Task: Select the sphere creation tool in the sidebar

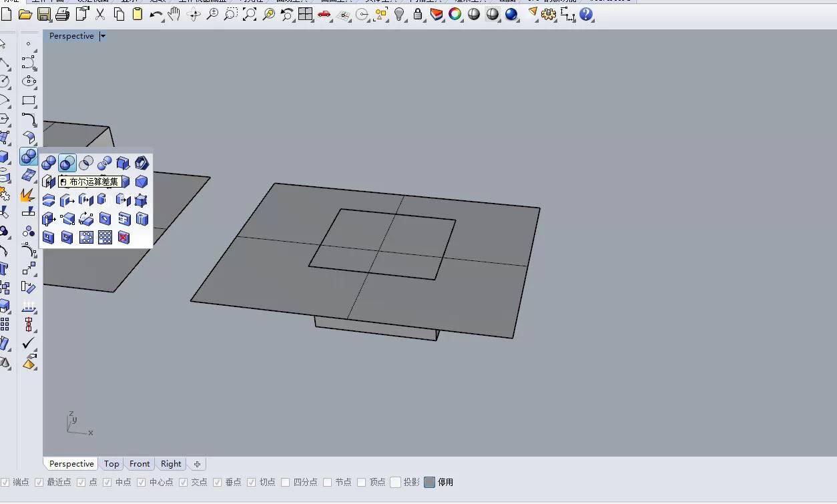Action: click(x=28, y=157)
